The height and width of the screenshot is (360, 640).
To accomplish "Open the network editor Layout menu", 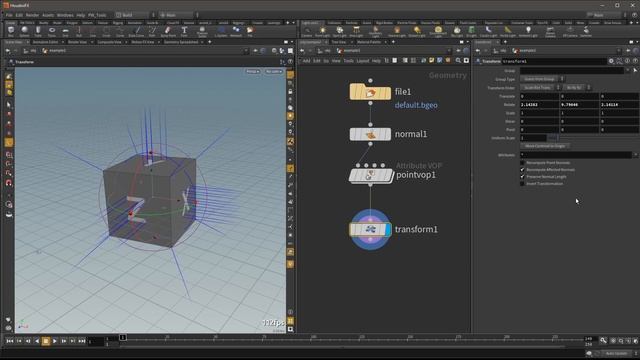I will [x=362, y=60].
